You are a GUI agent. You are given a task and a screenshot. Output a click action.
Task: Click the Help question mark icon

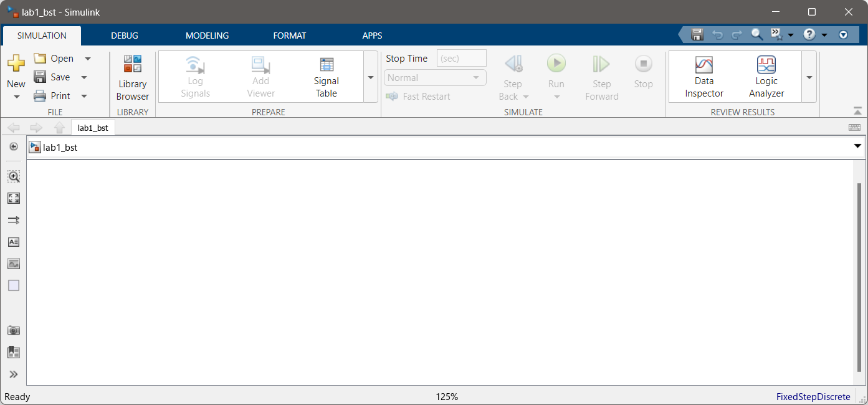tap(809, 35)
